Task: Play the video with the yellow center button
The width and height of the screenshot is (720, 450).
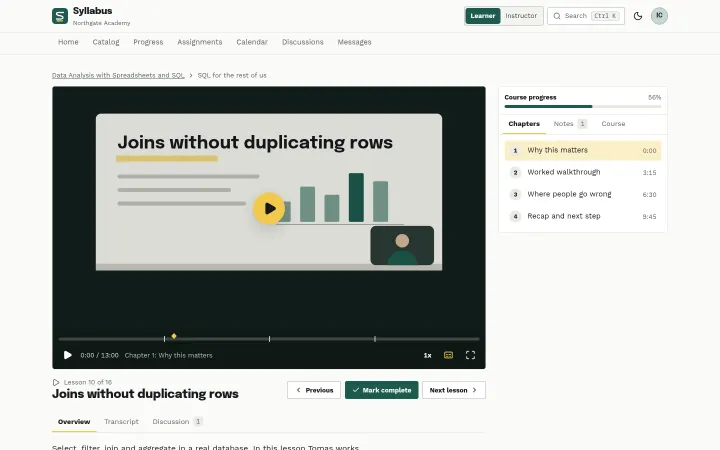Action: [x=269, y=208]
